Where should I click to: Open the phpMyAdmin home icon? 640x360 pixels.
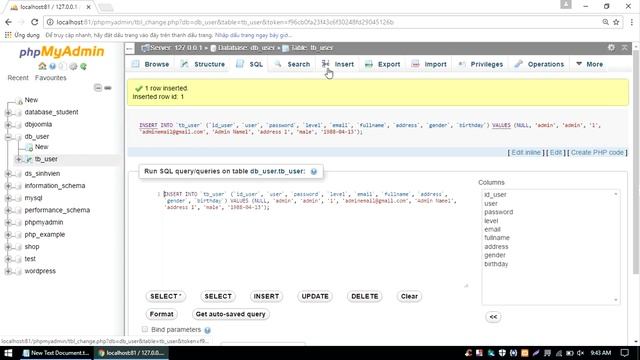[x=42, y=66]
